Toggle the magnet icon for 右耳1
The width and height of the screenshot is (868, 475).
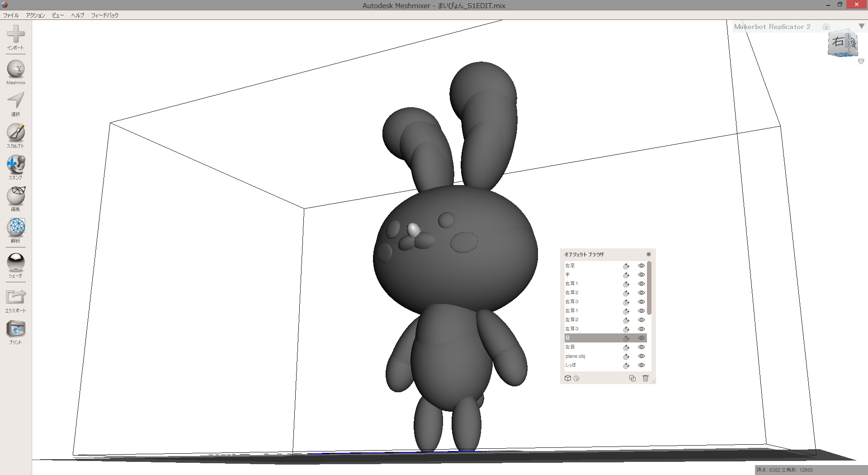[x=626, y=284]
